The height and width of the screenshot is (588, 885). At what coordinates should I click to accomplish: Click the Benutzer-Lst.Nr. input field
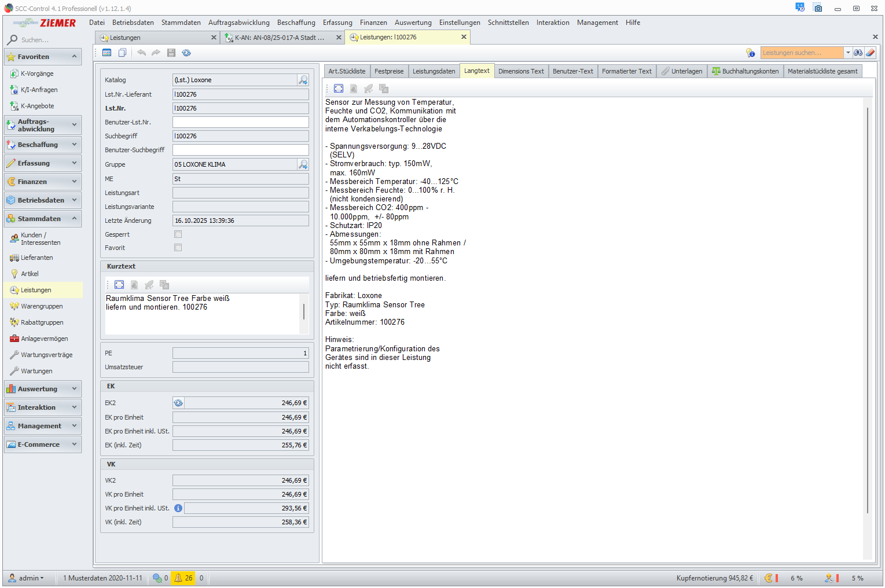[240, 122]
